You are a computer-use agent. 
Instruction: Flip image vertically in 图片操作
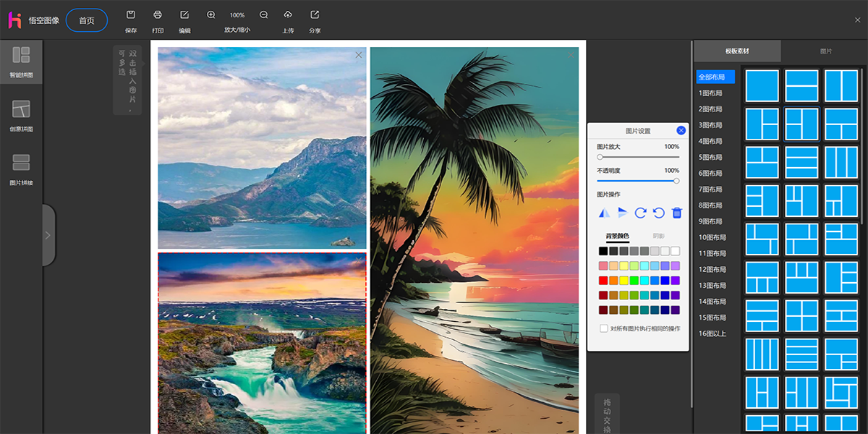click(x=622, y=213)
